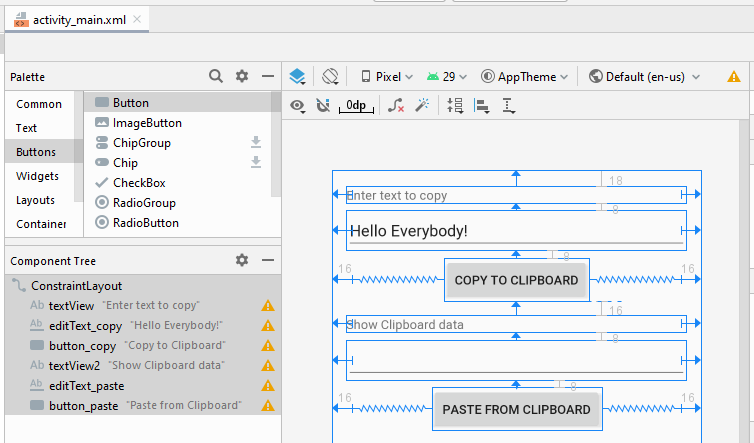The width and height of the screenshot is (754, 443).
Task: Set default margins 0dp
Action: (x=356, y=106)
